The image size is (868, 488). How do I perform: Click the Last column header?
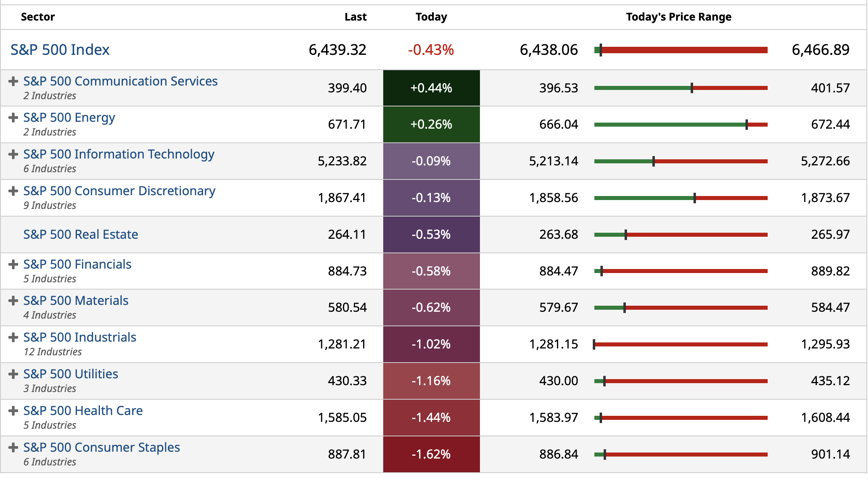pos(355,17)
